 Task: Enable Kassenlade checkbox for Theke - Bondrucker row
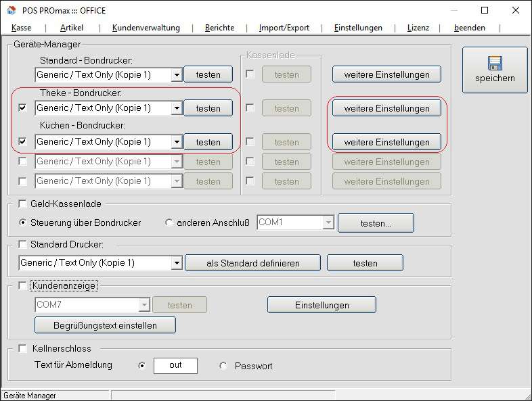coord(250,108)
